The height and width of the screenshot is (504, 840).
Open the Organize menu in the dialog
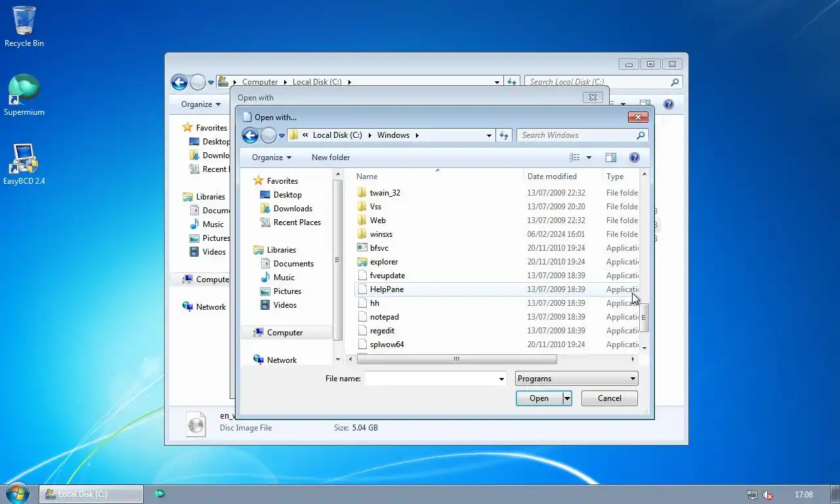tap(271, 157)
